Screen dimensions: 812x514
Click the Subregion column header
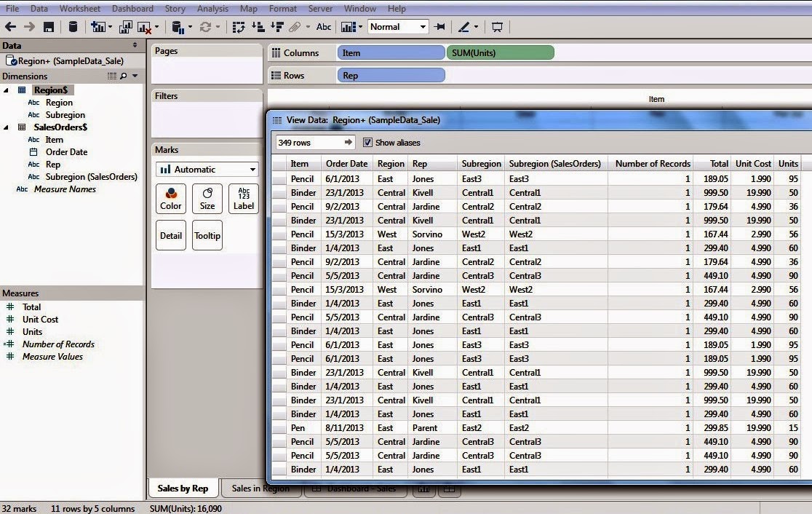click(x=482, y=164)
